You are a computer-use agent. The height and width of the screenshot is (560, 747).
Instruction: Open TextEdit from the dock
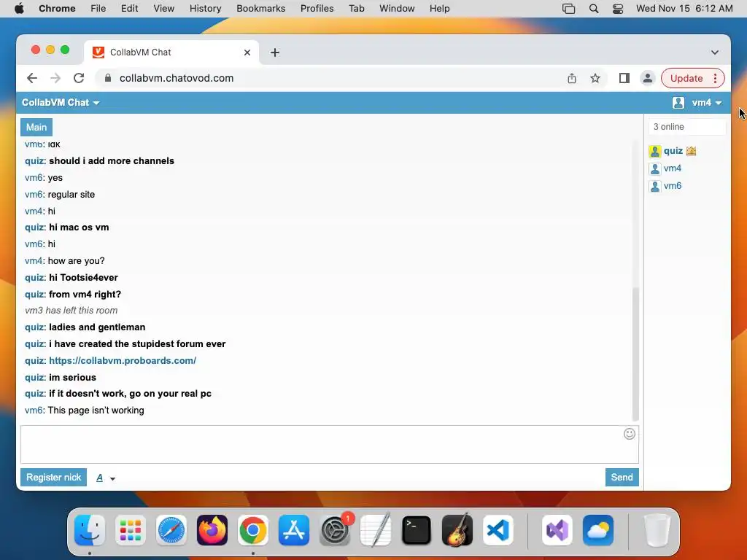[x=376, y=530]
